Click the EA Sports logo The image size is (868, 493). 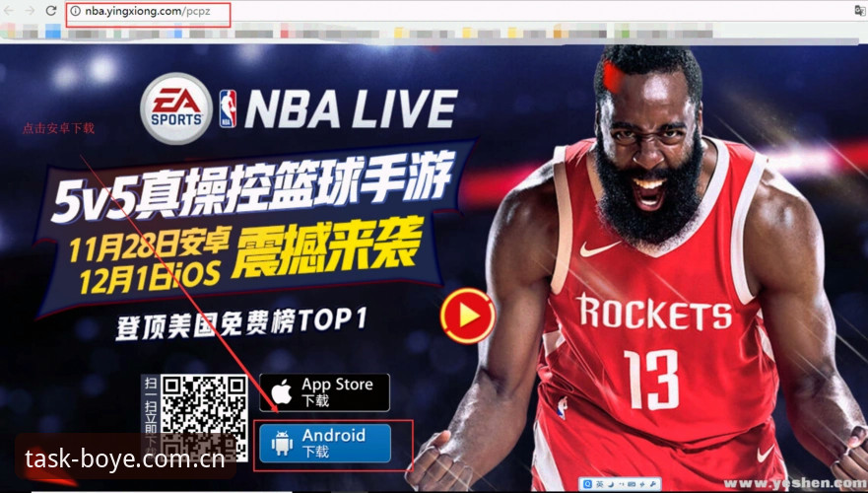coord(176,108)
